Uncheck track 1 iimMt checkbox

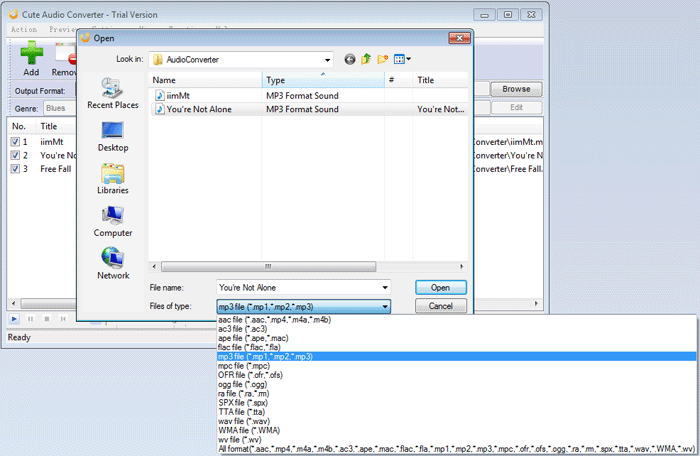pyautogui.click(x=15, y=142)
